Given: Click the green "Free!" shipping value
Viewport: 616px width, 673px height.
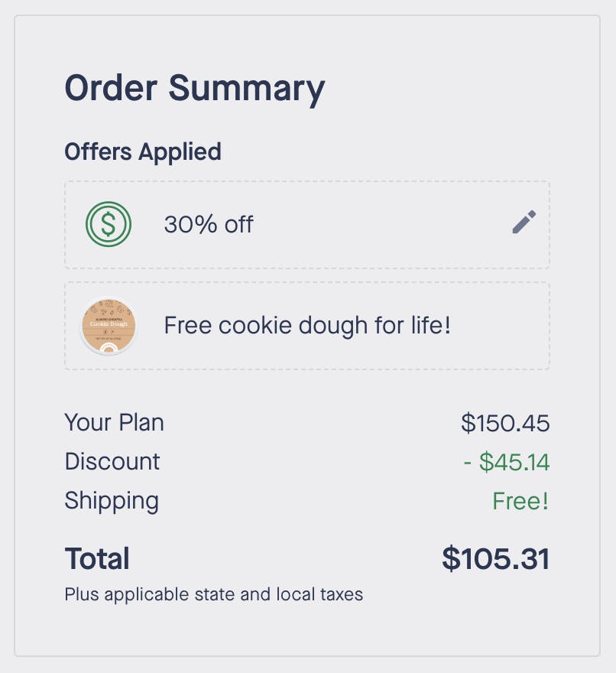Looking at the screenshot, I should point(520,502).
